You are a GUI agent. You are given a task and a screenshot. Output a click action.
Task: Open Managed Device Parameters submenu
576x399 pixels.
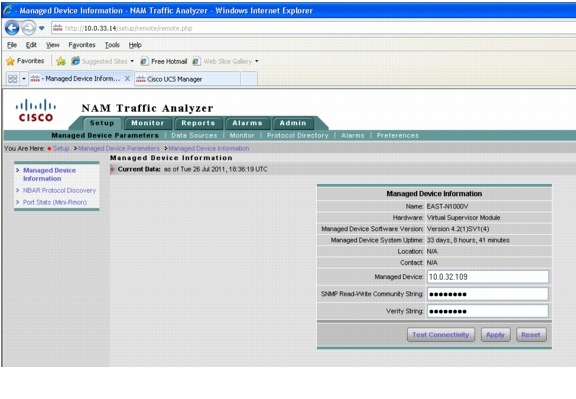coord(105,136)
